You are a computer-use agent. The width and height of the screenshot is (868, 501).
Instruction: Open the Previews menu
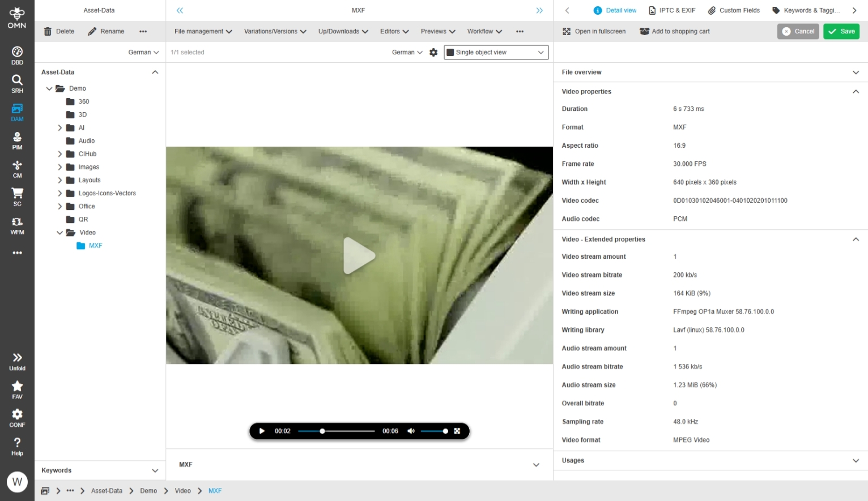(438, 31)
